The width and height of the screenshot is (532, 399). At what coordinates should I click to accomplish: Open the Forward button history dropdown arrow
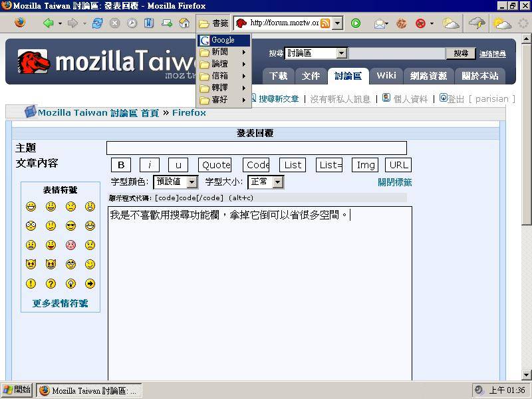84,23
